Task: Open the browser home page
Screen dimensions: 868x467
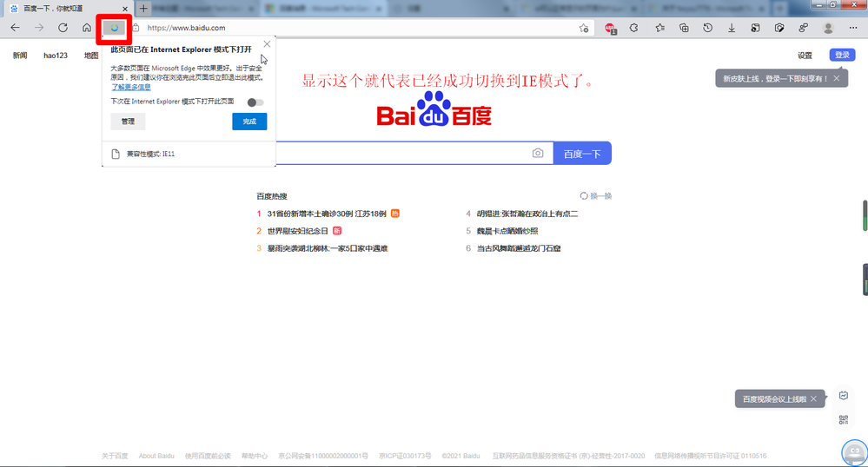Action: click(x=87, y=28)
